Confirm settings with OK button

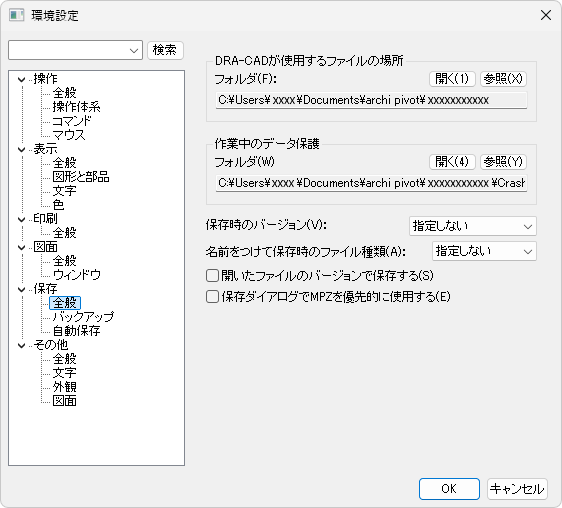point(449,489)
